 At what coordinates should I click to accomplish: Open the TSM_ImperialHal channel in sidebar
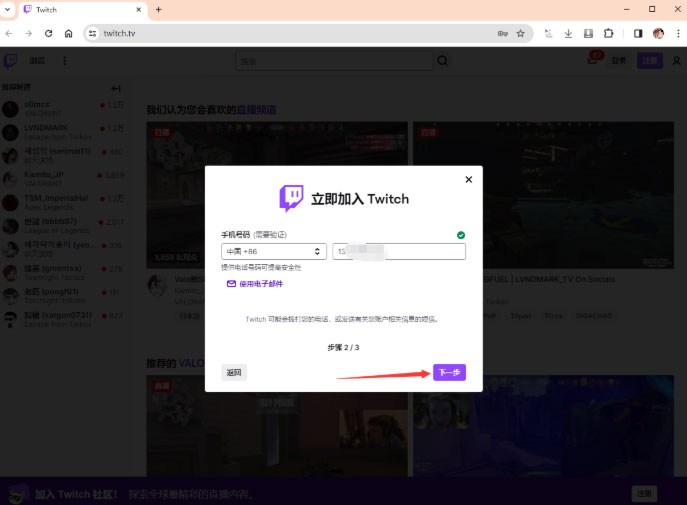coord(63,202)
